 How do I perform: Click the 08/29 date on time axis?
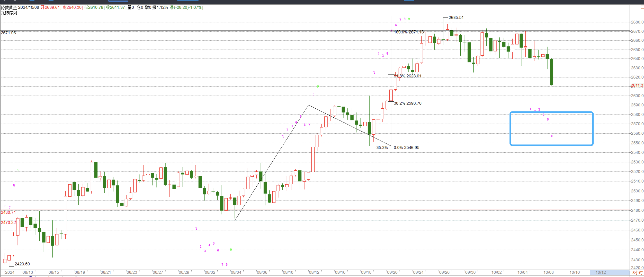coord(184,272)
